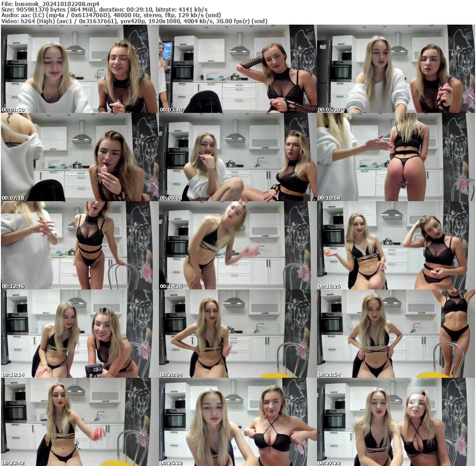This screenshot has height=466, width=476.
Task: Select the thumbnail timestamped 00:14:36
Action: coord(238,244)
